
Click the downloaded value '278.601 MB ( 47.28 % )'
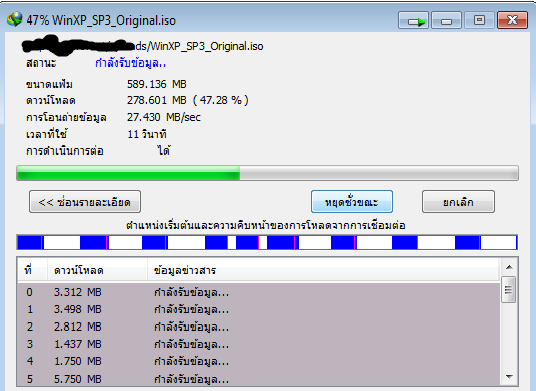pos(188,100)
